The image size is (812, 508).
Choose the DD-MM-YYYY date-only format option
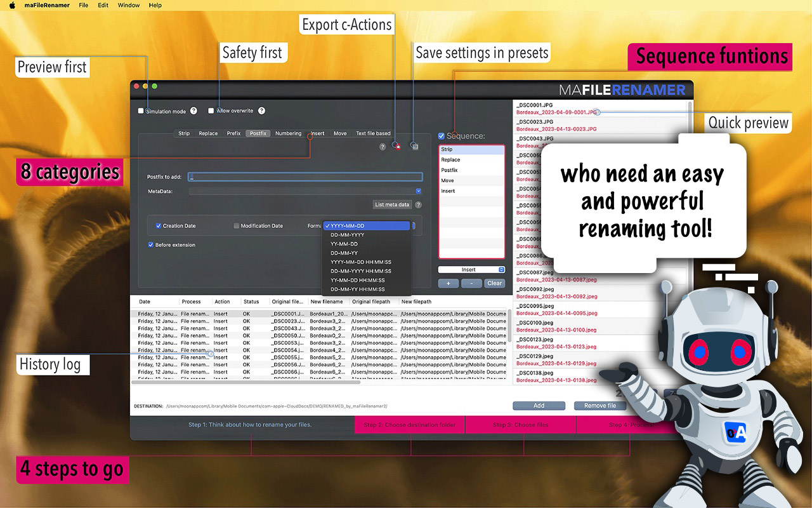click(367, 235)
